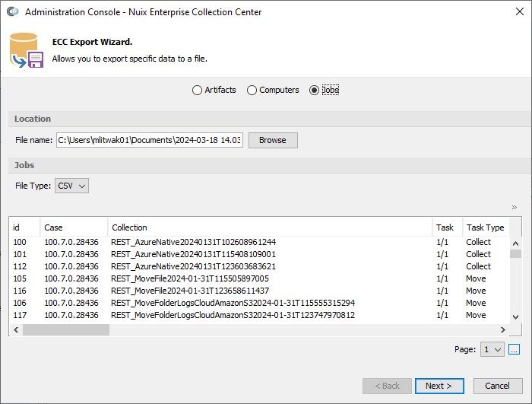
Task: Select job id 101
Action: click(x=20, y=254)
